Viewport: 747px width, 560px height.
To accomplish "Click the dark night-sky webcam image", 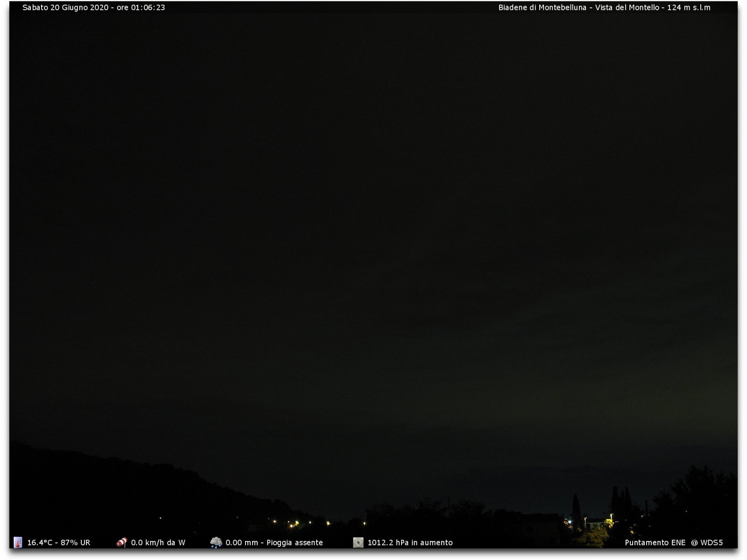I will click(x=373, y=275).
